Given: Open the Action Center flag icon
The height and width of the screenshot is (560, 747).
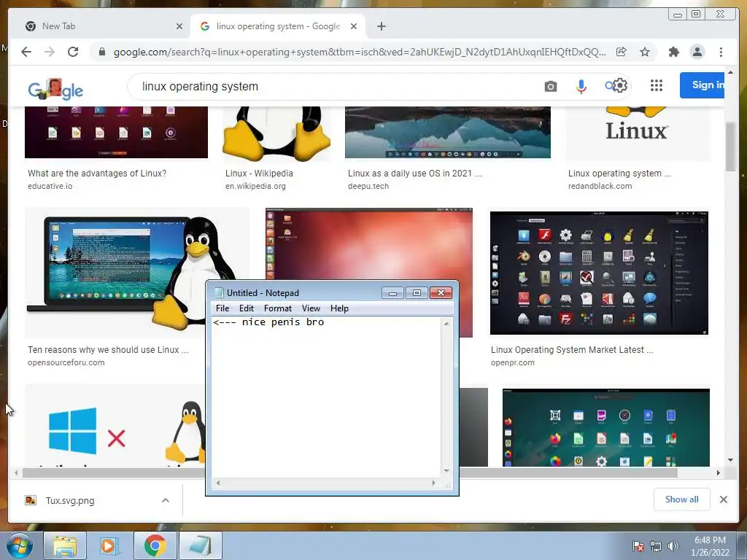Looking at the screenshot, I should point(638,546).
